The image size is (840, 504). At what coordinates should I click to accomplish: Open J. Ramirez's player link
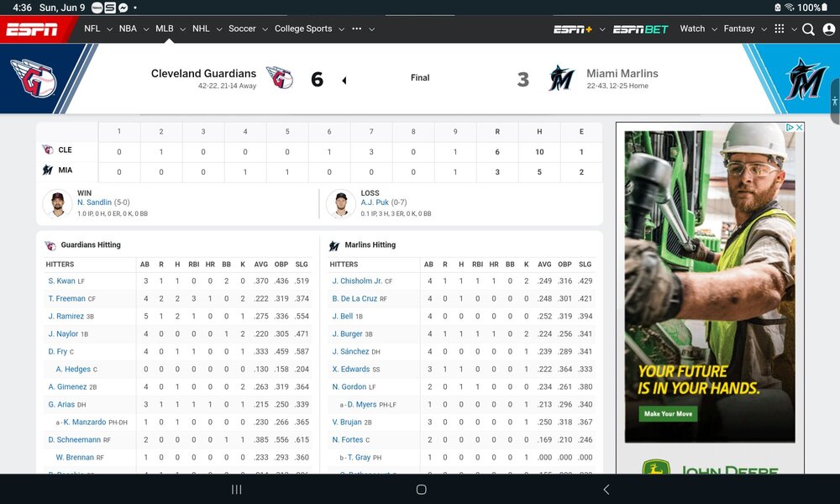tap(66, 316)
